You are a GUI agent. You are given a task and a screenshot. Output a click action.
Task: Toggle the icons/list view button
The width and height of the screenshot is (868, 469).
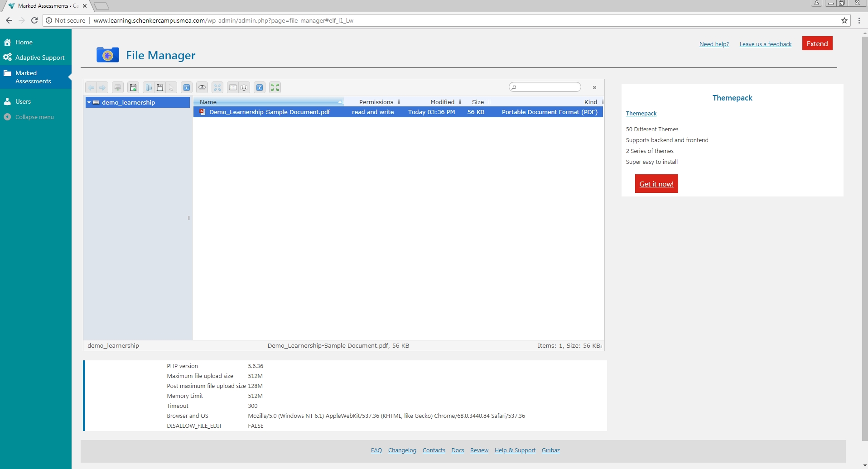[x=233, y=87]
